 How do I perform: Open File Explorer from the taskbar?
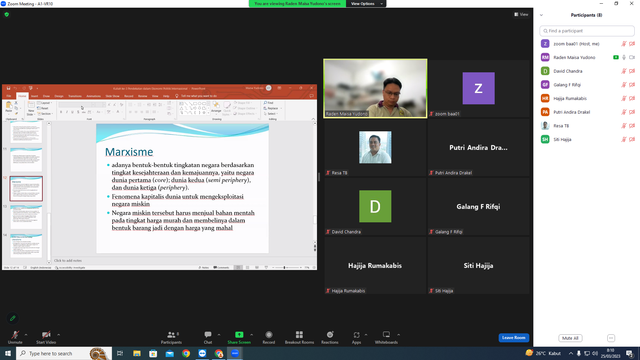(137, 353)
